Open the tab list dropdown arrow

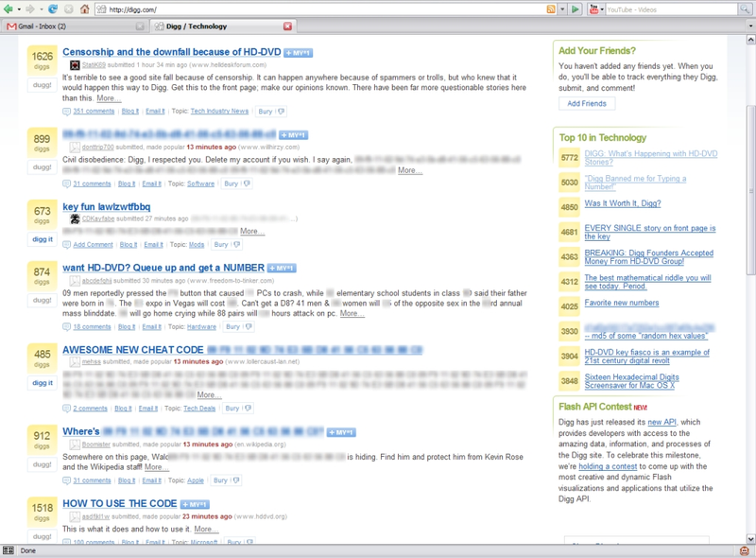click(x=750, y=26)
